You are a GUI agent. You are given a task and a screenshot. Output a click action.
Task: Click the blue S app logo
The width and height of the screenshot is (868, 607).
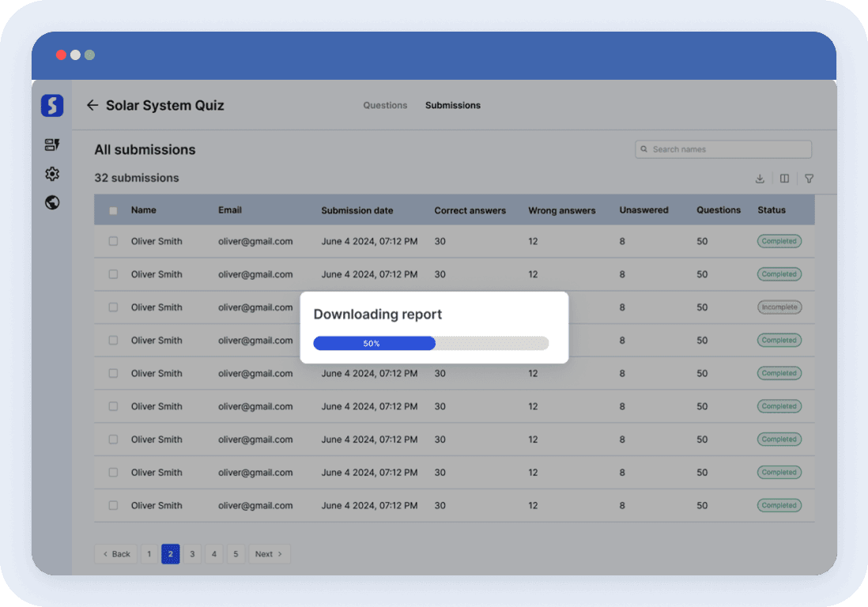[x=52, y=105]
